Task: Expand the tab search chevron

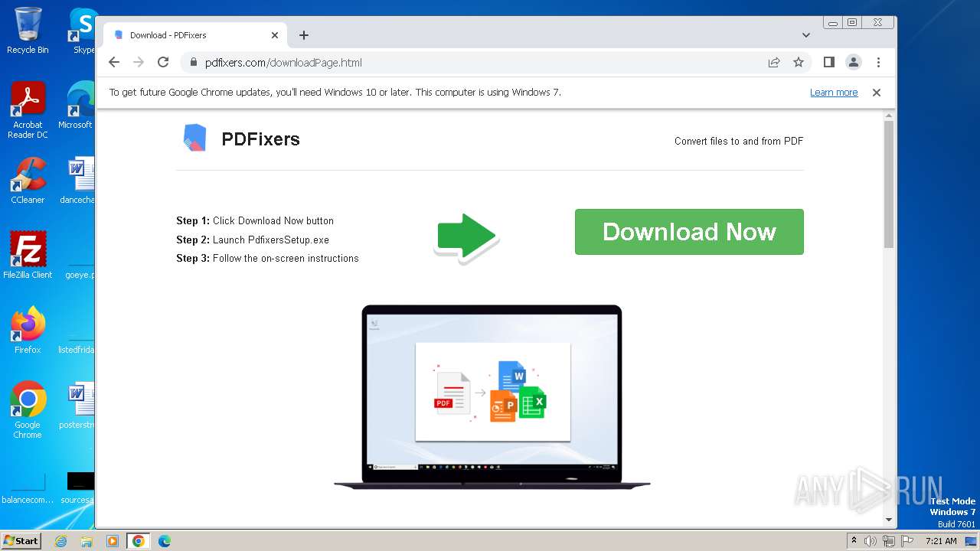Action: point(806,35)
